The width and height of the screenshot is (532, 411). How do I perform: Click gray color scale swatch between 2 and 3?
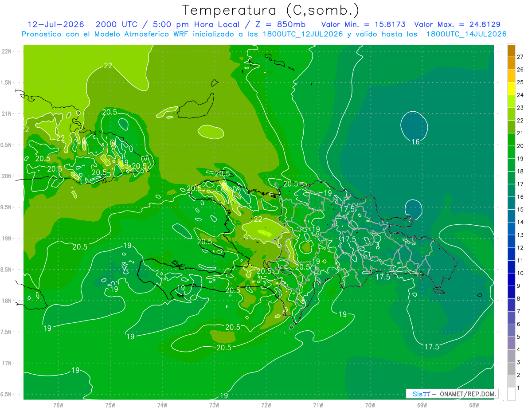click(511, 369)
